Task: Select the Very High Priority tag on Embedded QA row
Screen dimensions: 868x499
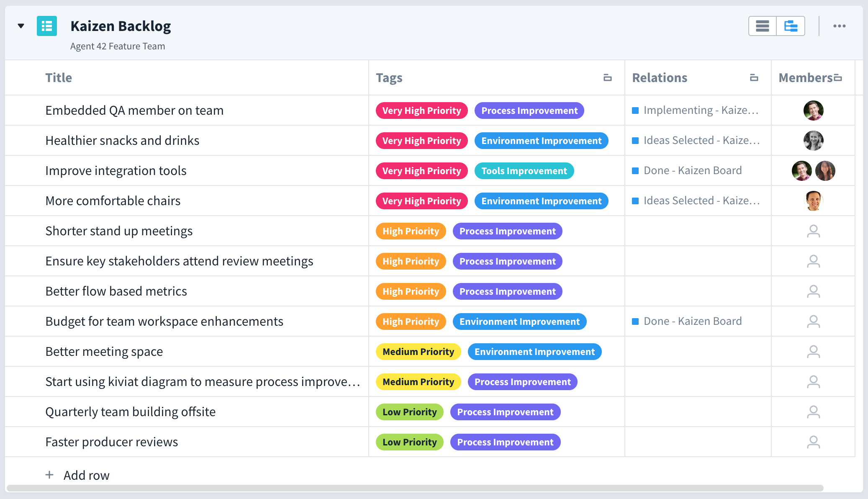Action: [x=421, y=110]
